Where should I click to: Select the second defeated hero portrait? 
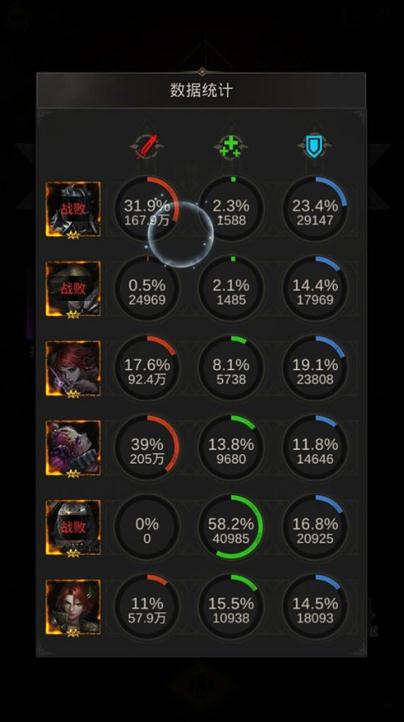(73, 289)
